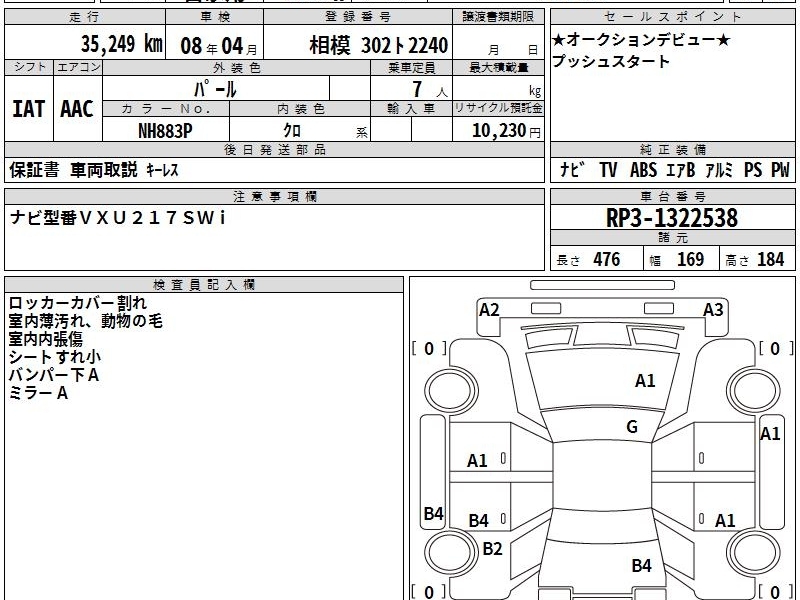Click the A2 damage mark on diagram
800x600 pixels.
pyautogui.click(x=489, y=310)
